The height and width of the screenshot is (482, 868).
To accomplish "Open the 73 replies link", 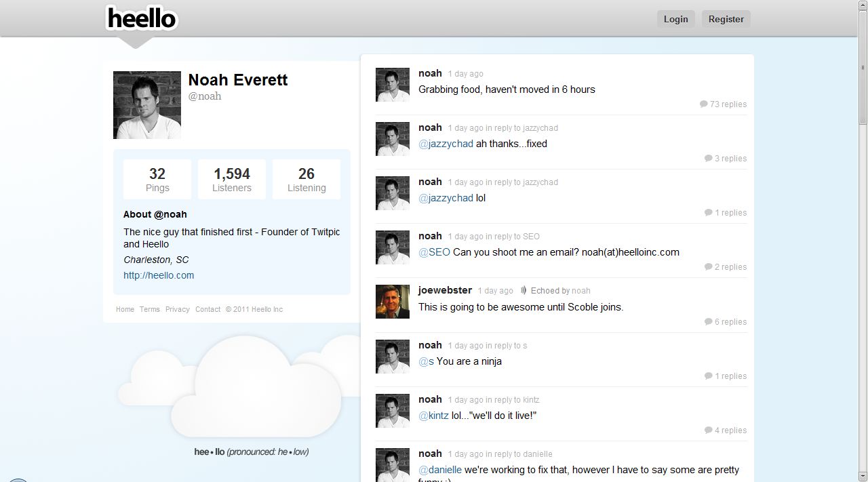I will coord(728,104).
